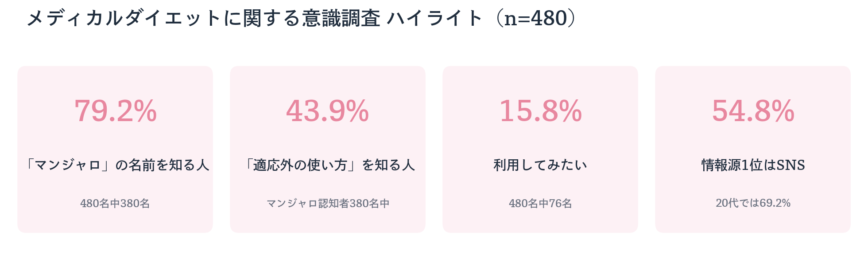868x256 pixels.
Task: Click the 情報源1位はSNS label
Action: point(753,165)
